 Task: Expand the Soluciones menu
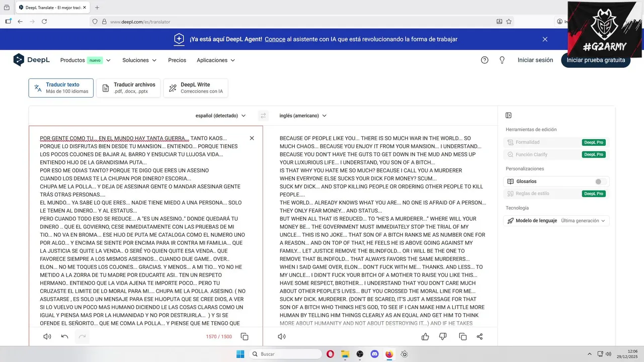click(139, 60)
